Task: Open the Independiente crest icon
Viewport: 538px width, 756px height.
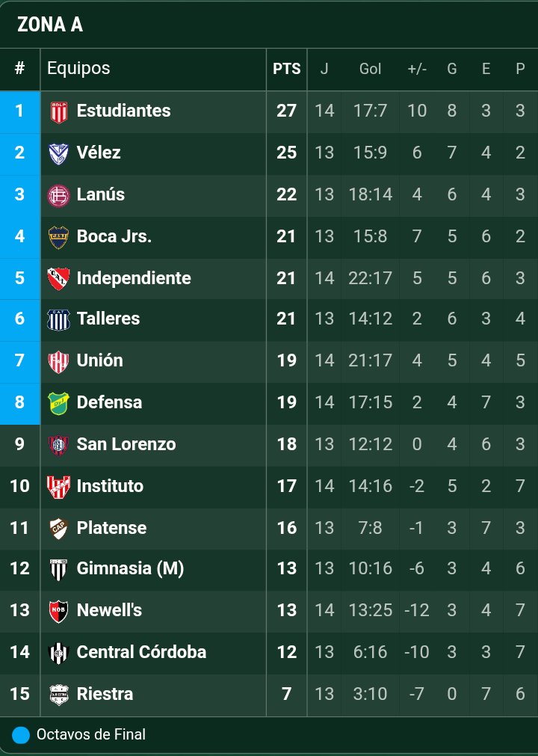Action: pos(58,279)
